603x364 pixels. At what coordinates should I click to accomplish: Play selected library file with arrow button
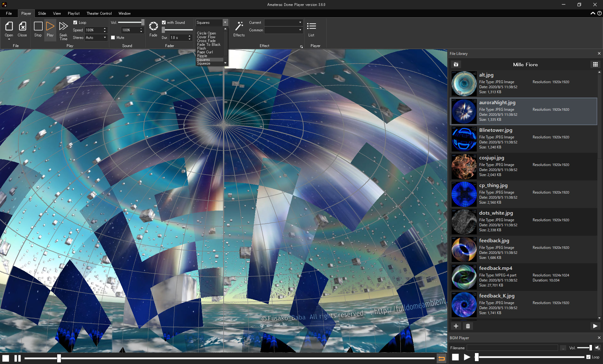[x=595, y=326]
